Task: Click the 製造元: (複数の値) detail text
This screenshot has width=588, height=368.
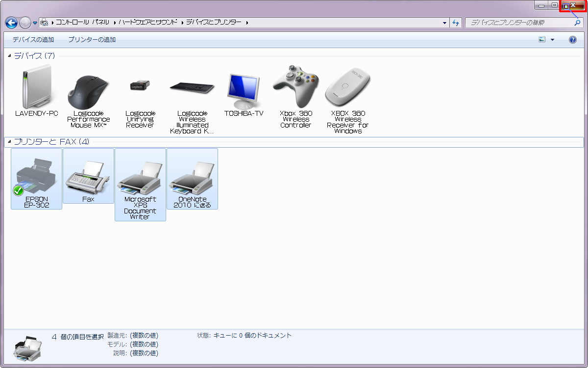Action: (133, 336)
